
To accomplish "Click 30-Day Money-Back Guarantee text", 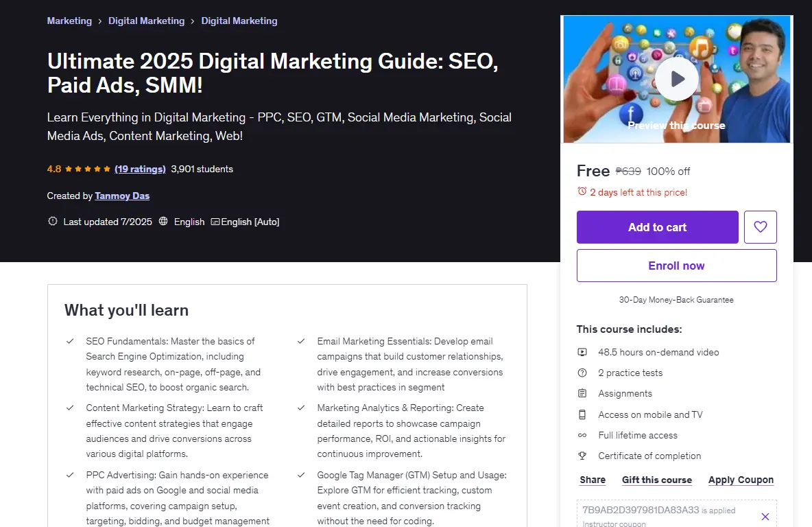I will [x=676, y=300].
